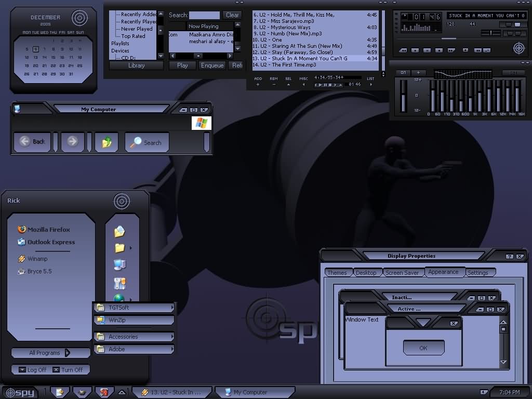Screen dimensions: 532x399
Task: Open playlist MISC menu
Action: tap(303, 82)
